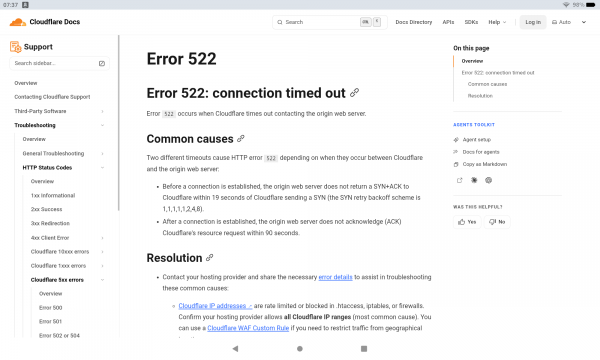Viewport: 600px width, 360px height.
Task: Open APIs in top navigation
Action: point(448,22)
